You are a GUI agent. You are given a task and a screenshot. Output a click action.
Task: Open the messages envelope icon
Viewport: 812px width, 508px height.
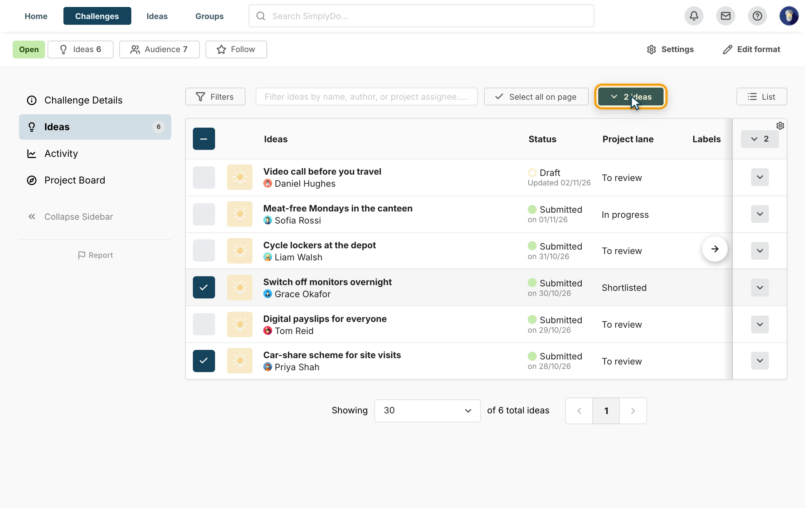725,16
